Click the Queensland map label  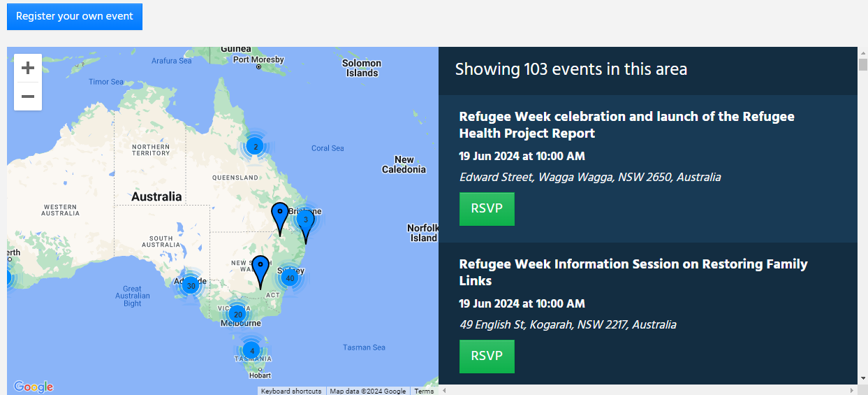pyautogui.click(x=235, y=178)
